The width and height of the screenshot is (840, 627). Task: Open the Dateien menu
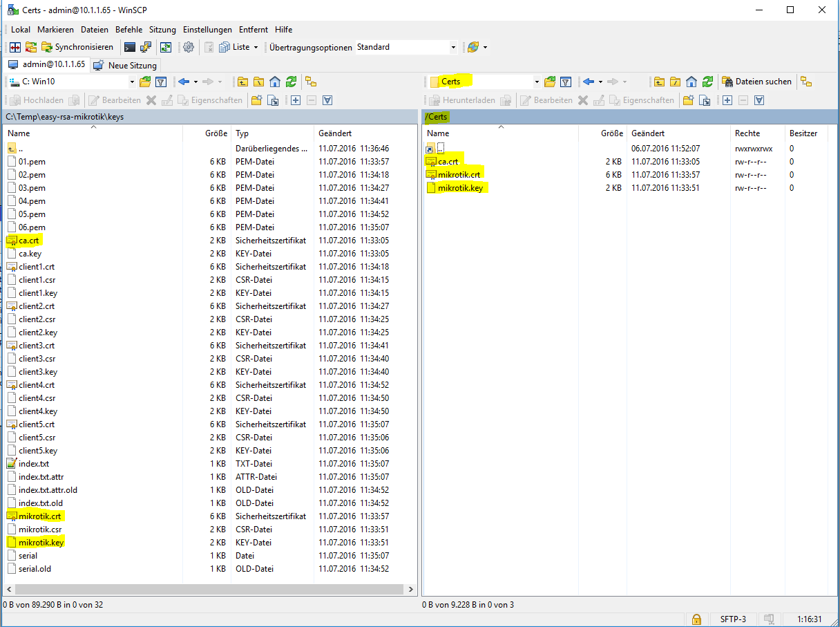click(95, 30)
